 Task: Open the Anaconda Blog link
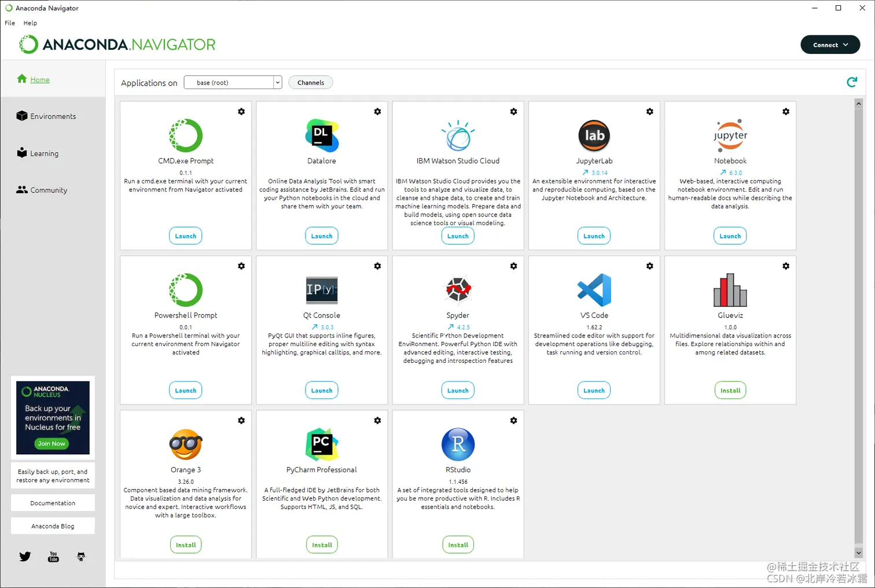point(53,526)
